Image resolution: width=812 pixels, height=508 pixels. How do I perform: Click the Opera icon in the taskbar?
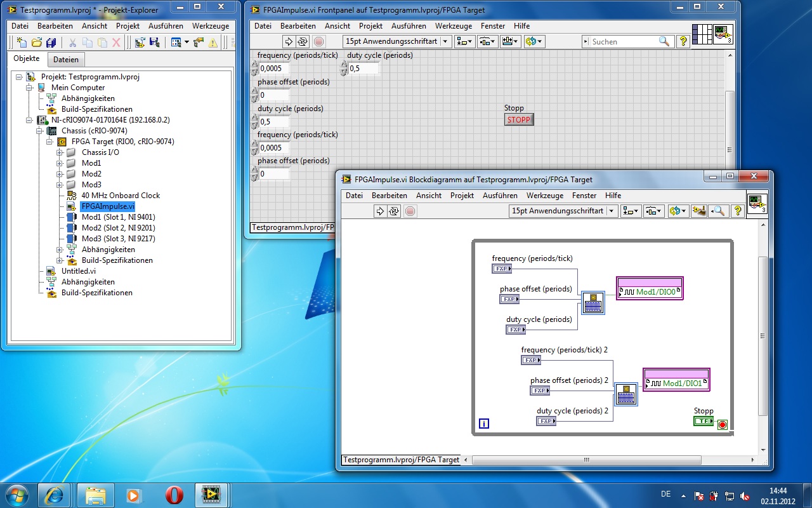click(174, 495)
